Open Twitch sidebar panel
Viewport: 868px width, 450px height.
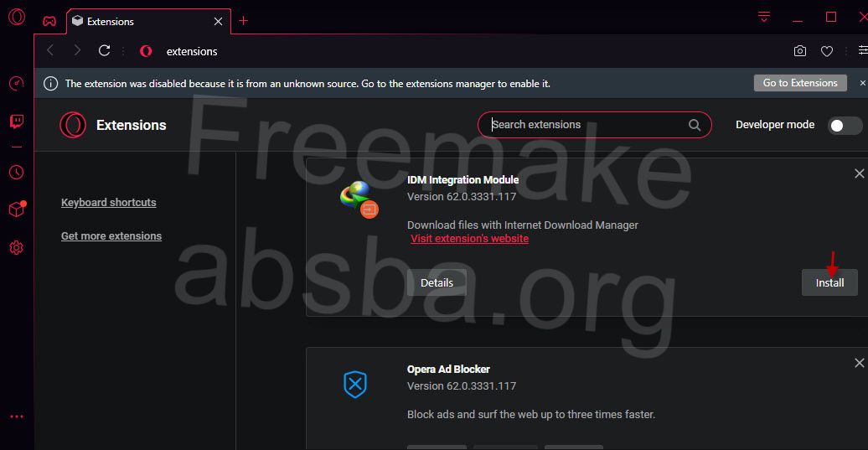point(17,122)
